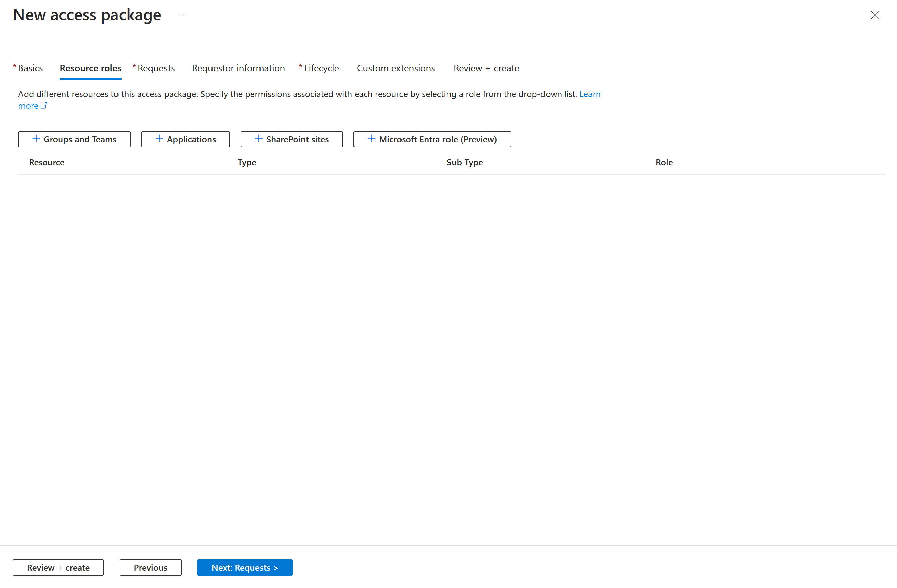The width and height of the screenshot is (897, 588).
Task: Click the Groups and Teams icon
Action: coord(35,139)
